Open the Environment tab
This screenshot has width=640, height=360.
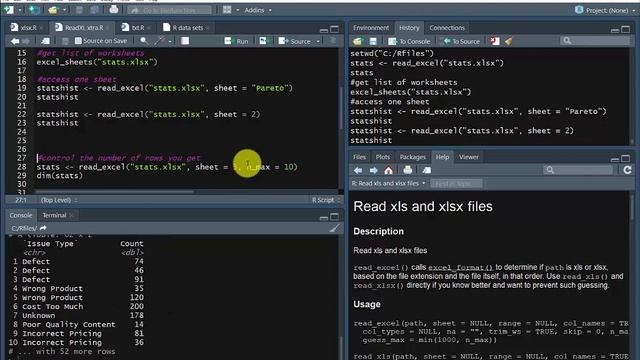[371, 28]
